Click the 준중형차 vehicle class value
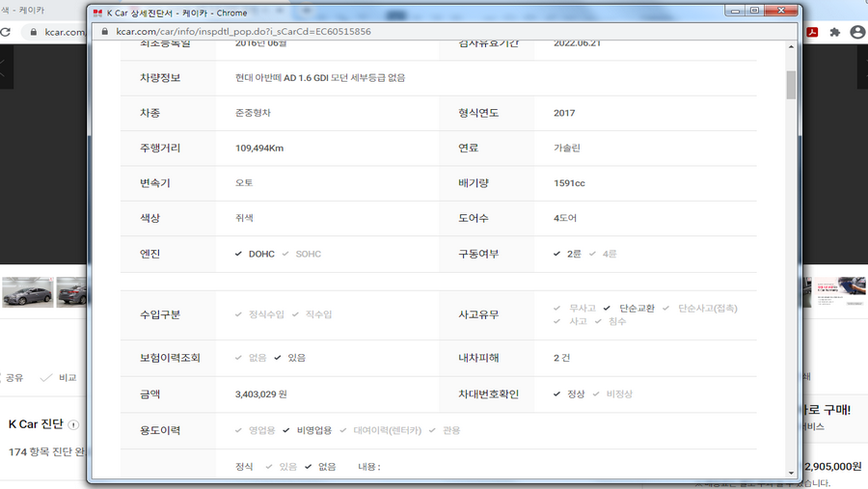This screenshot has width=868, height=489. click(x=253, y=113)
